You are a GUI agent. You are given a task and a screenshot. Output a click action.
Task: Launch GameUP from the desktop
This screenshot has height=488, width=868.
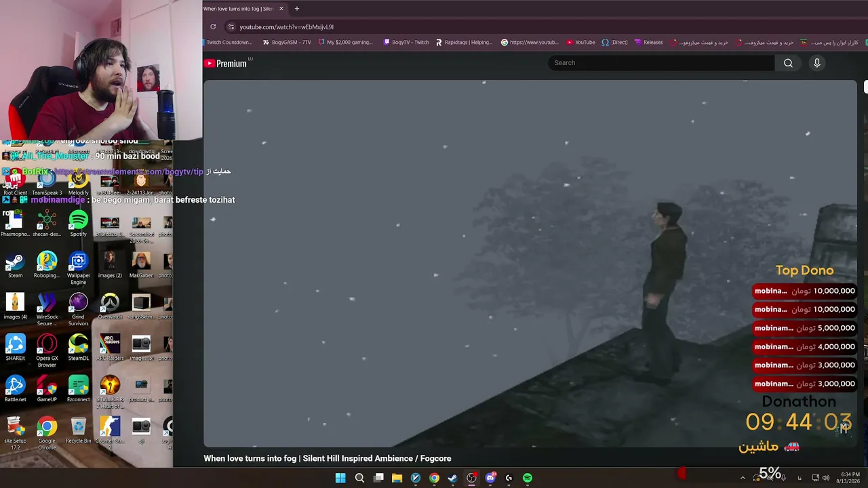[47, 390]
